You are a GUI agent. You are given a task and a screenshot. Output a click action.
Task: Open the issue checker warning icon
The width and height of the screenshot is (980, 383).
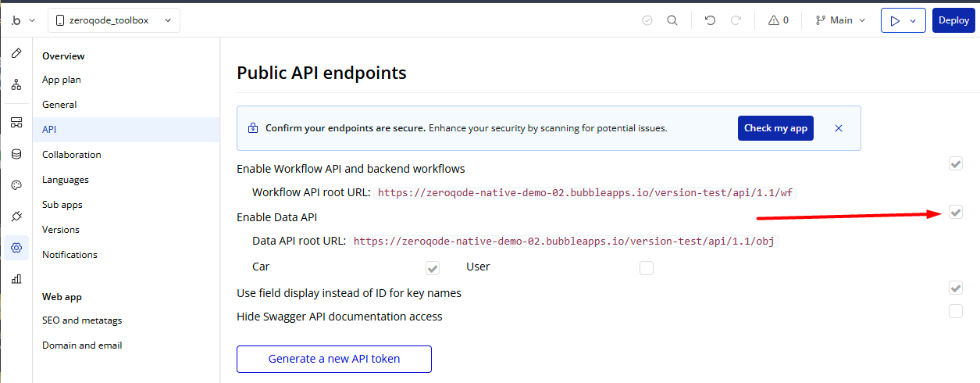pos(779,20)
